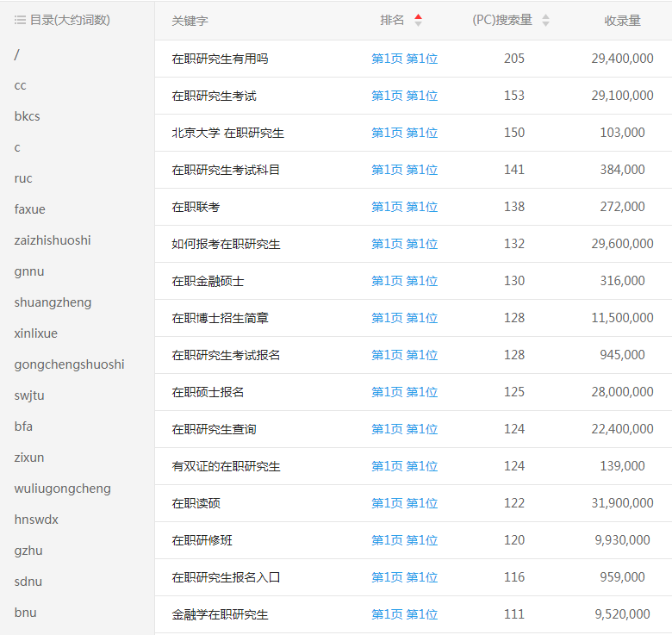Image resolution: width=672 pixels, height=635 pixels.
Task: Select the 'faxue' directory entry
Action: click(x=30, y=209)
